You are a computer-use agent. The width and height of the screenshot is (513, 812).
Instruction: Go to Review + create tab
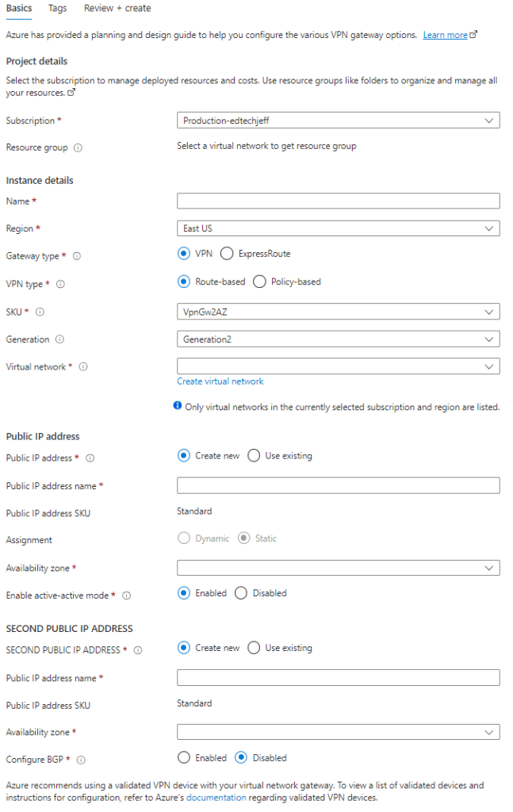(117, 8)
